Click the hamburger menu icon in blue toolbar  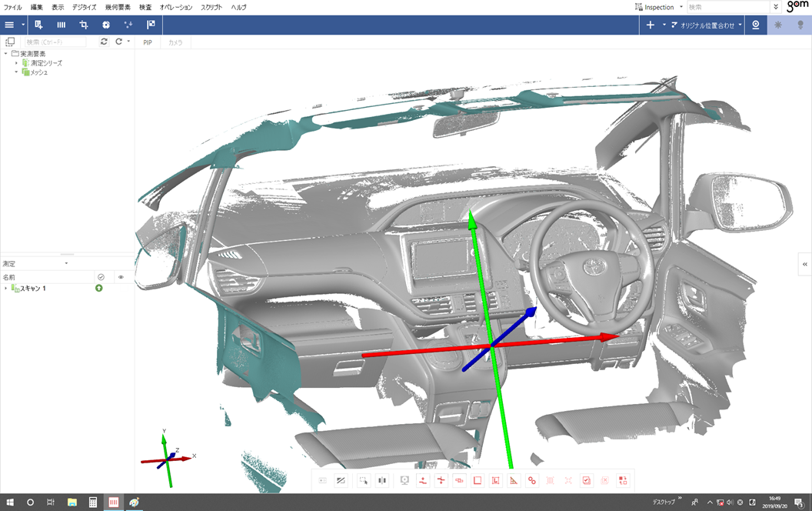pos(9,25)
